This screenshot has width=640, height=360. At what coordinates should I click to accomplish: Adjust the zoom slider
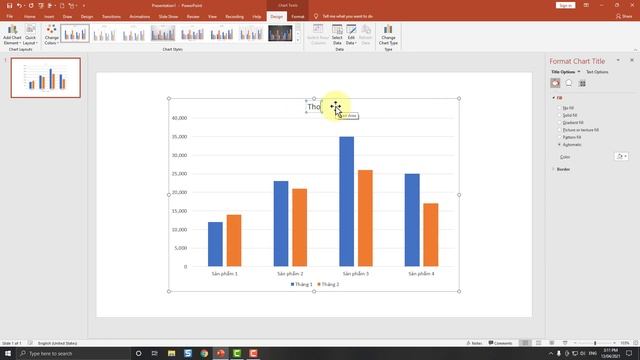pos(595,343)
